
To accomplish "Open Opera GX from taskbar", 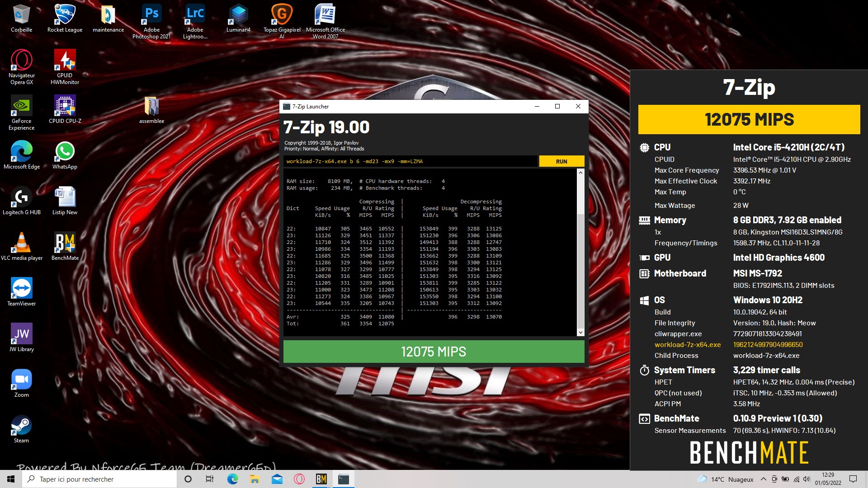I will [299, 479].
